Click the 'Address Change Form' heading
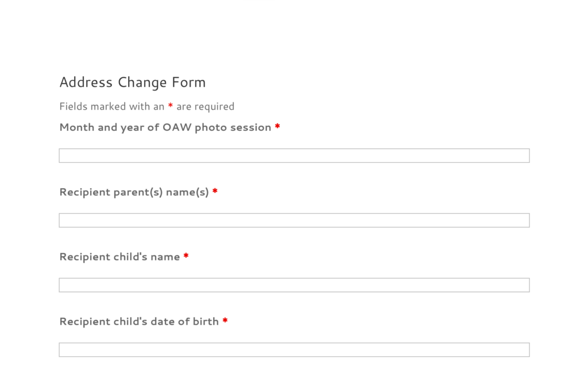 (132, 83)
